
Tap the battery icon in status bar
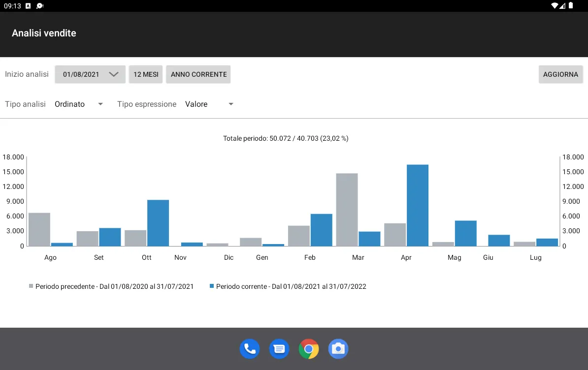[571, 6]
